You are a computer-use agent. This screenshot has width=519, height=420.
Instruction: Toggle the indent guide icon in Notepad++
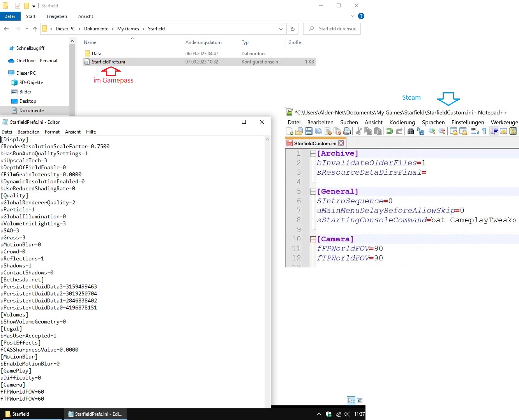494,131
